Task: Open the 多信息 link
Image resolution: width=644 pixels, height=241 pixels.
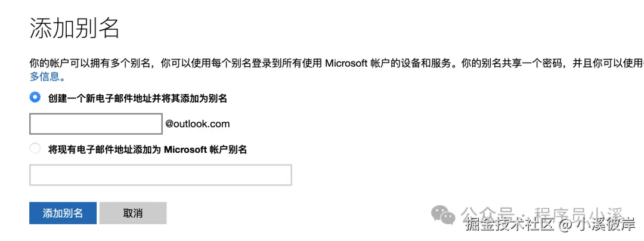Action: 48,76
